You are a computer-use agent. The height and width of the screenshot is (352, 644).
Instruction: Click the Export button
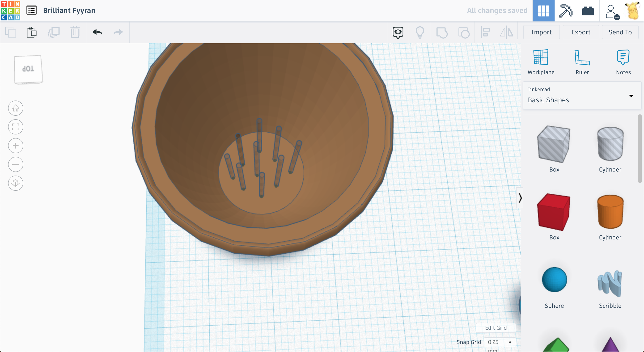click(x=580, y=32)
